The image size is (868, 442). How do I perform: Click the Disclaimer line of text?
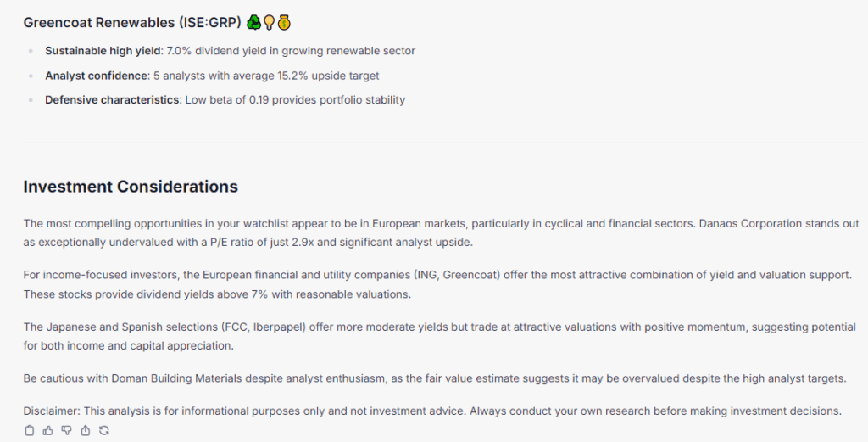[x=432, y=411]
